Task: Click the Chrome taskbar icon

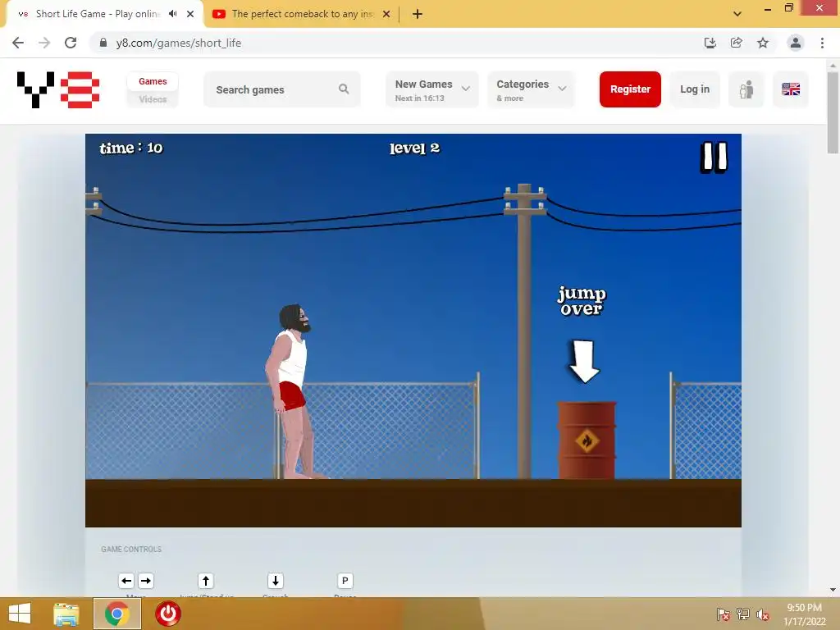Action: [x=117, y=614]
